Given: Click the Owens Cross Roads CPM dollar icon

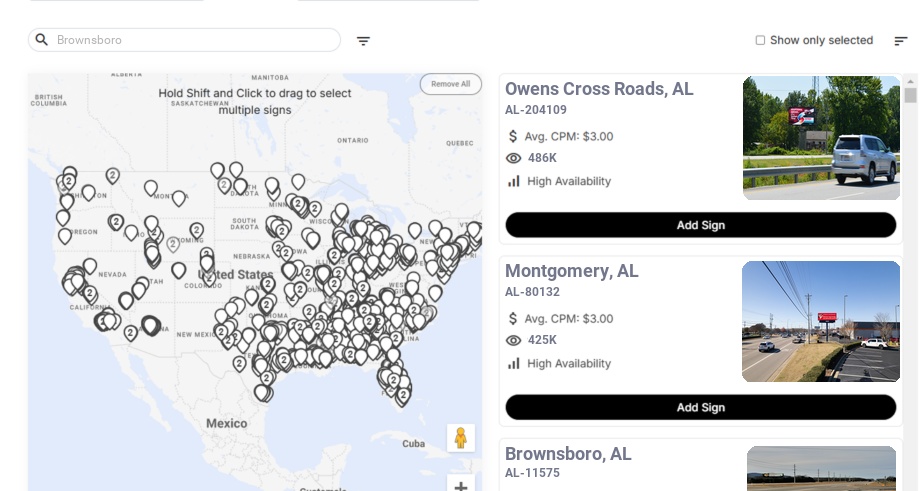Looking at the screenshot, I should pos(514,136).
